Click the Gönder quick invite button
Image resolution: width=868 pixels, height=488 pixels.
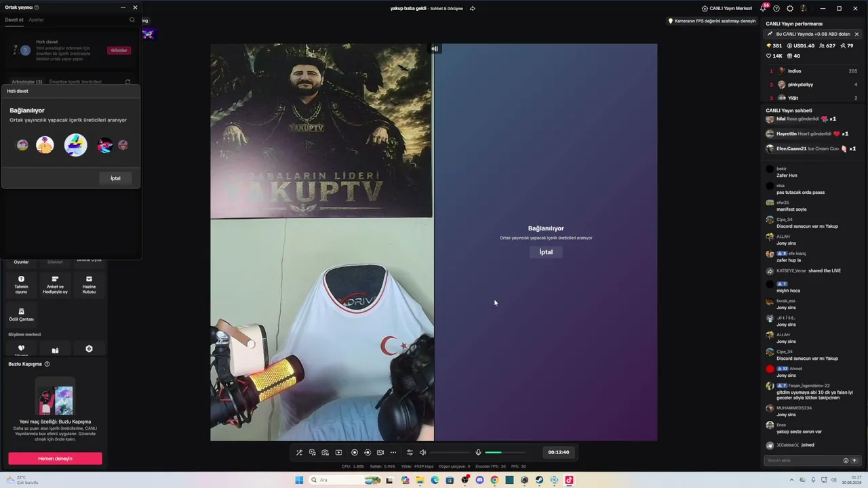(x=119, y=50)
